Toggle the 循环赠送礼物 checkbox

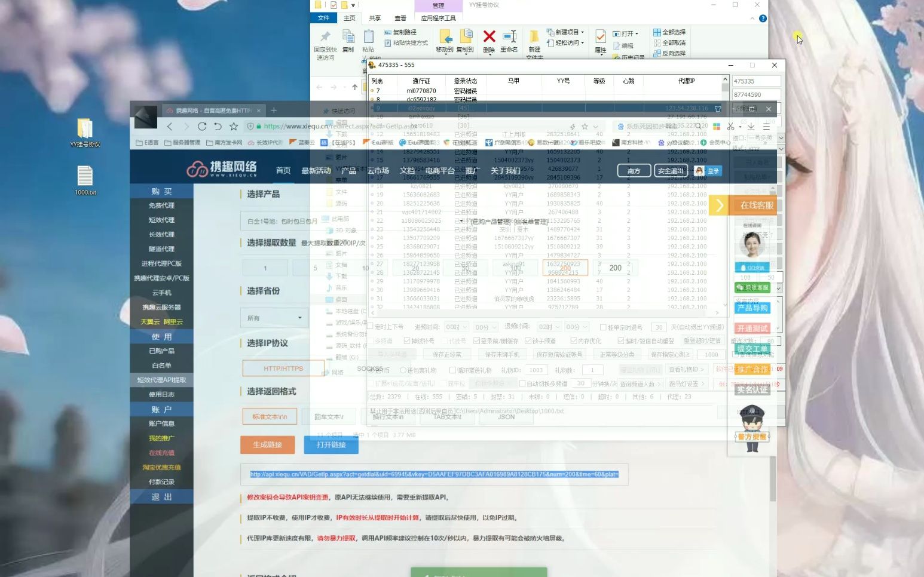452,370
